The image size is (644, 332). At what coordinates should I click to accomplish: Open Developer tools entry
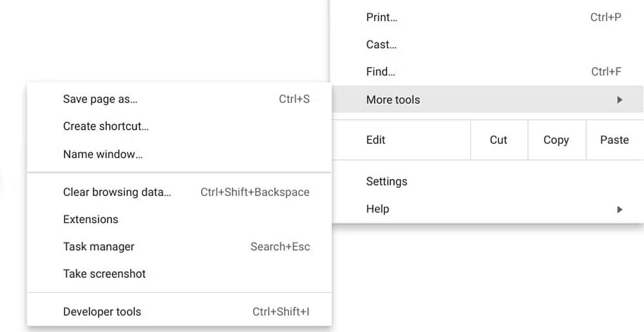click(x=179, y=311)
